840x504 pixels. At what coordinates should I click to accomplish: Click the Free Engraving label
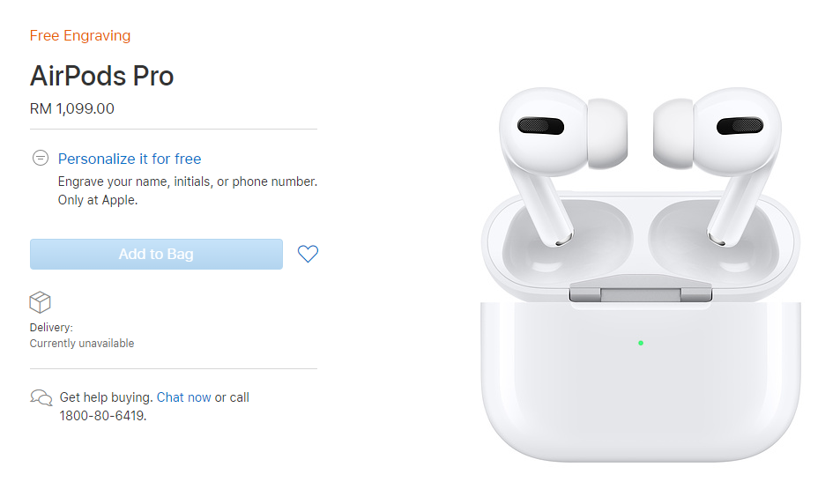80,36
